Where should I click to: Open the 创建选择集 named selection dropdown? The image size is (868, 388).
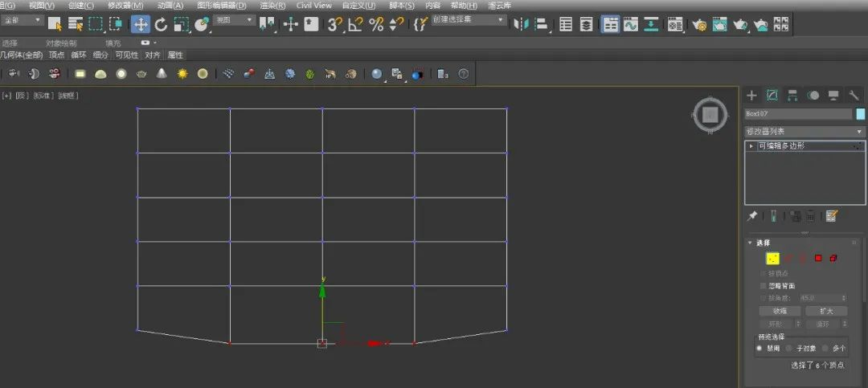coord(469,20)
